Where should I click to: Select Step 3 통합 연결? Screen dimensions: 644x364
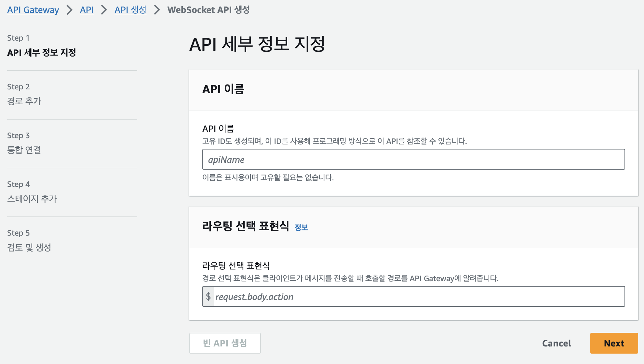tap(24, 150)
